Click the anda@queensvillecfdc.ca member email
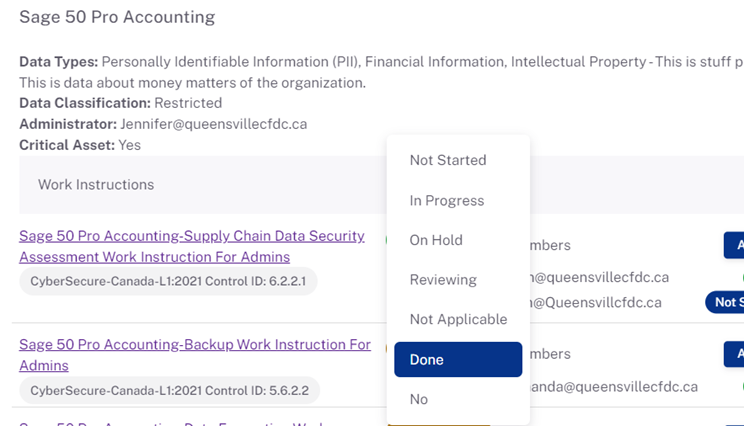This screenshot has width=744, height=426. click(614, 387)
